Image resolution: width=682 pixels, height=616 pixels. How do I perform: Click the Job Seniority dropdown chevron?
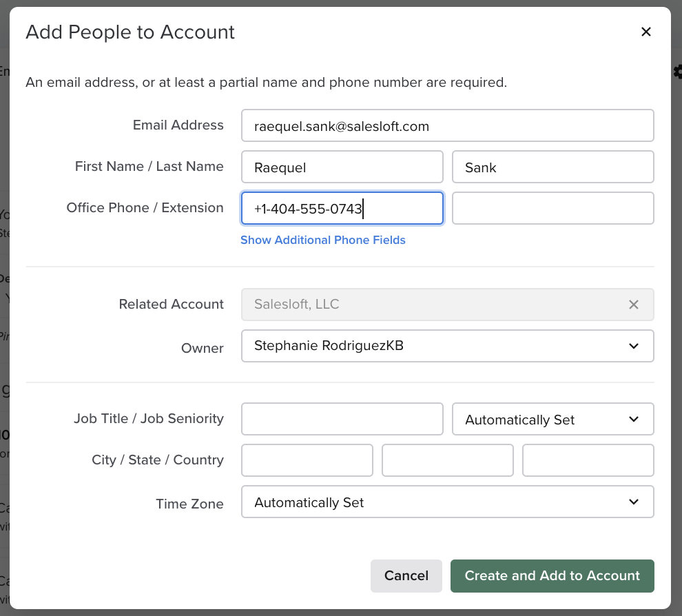[x=633, y=419]
